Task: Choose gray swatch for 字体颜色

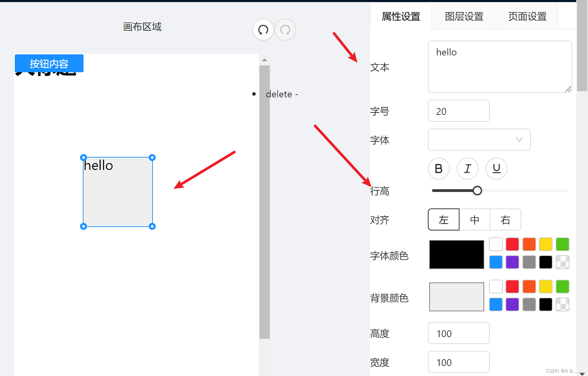Action: tap(529, 262)
